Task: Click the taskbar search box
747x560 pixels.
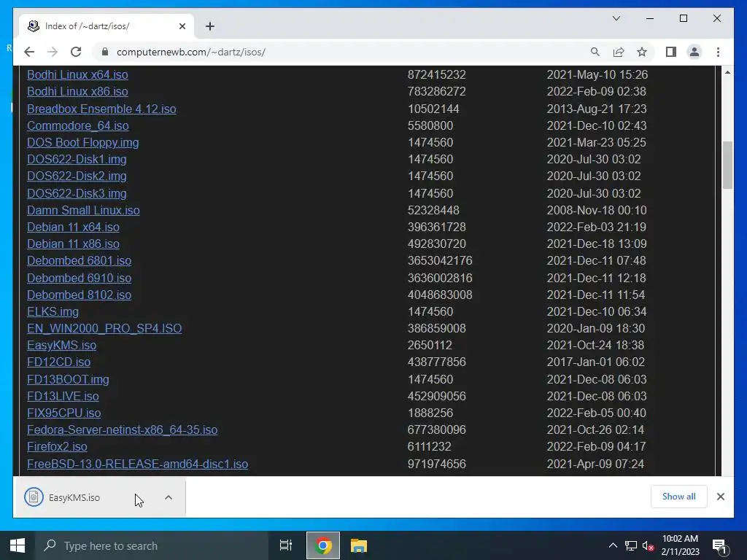Action: [x=152, y=545]
